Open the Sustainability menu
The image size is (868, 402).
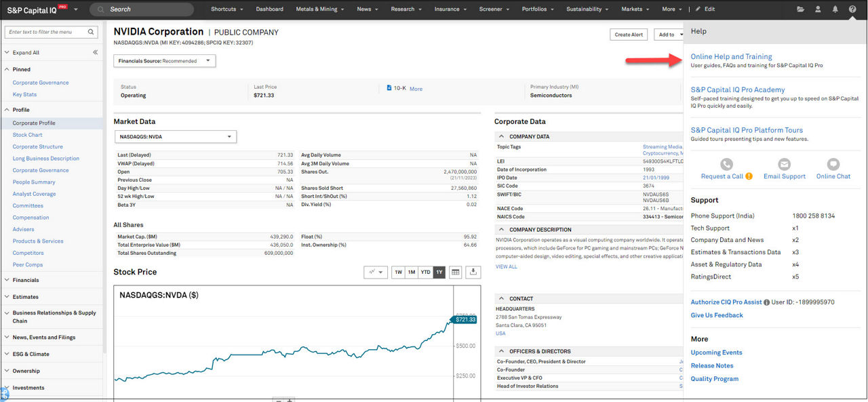coord(587,9)
